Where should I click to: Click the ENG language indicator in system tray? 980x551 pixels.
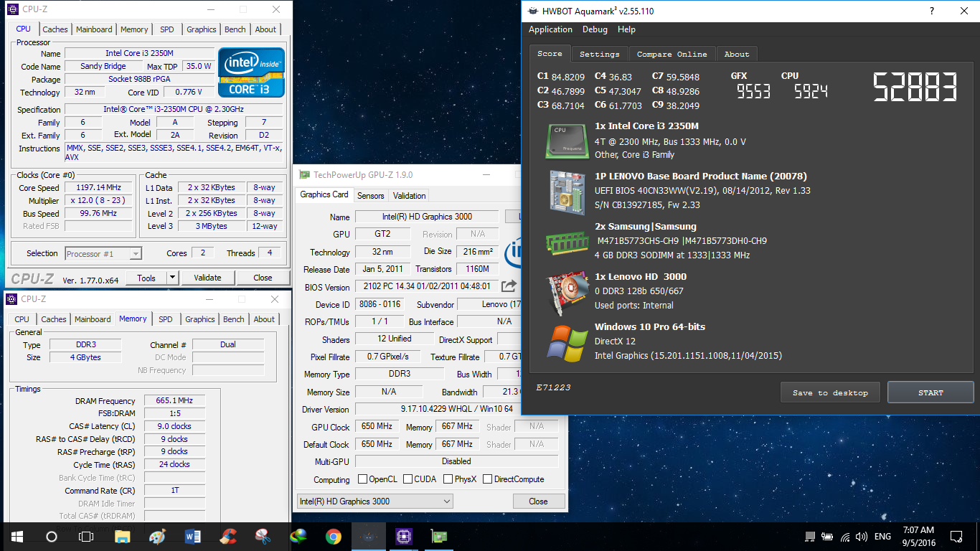pyautogui.click(x=883, y=536)
